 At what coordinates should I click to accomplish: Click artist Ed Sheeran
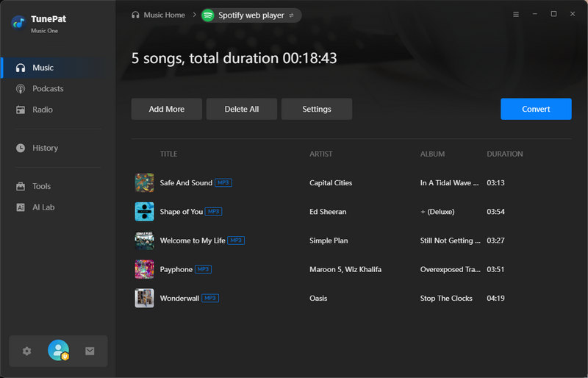[x=328, y=212]
